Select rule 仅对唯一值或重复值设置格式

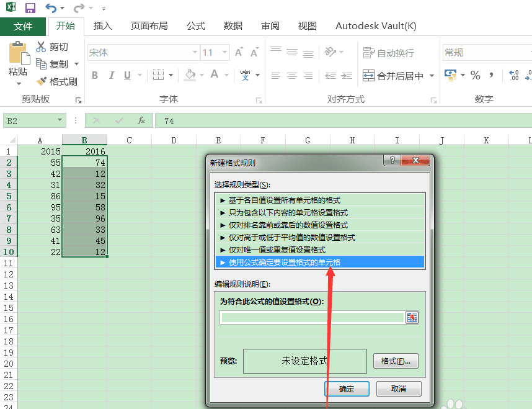(x=320, y=249)
